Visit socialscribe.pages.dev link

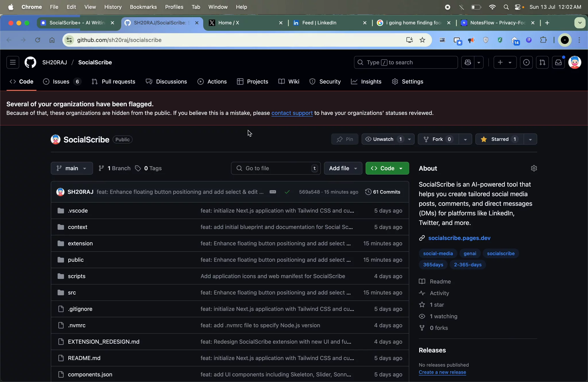click(459, 238)
